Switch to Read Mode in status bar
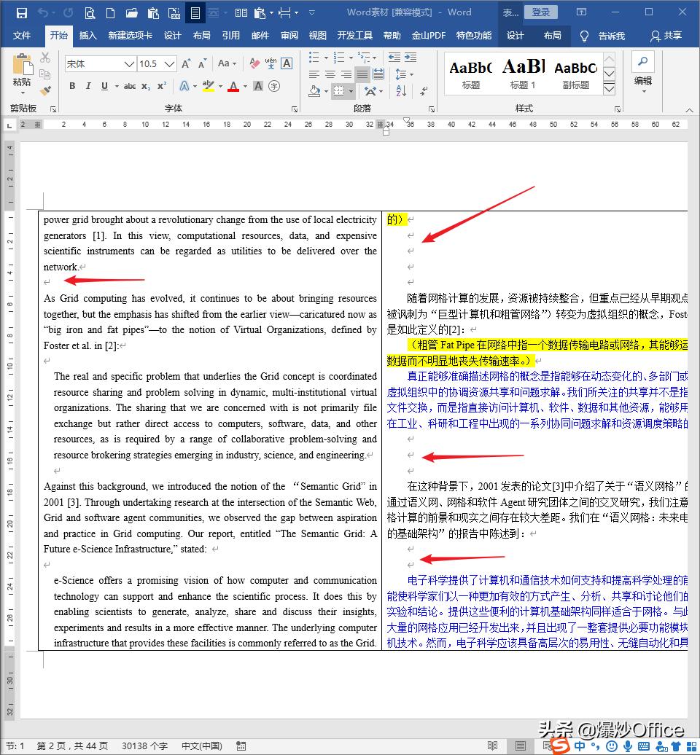This screenshot has height=755, width=700. pos(492,746)
